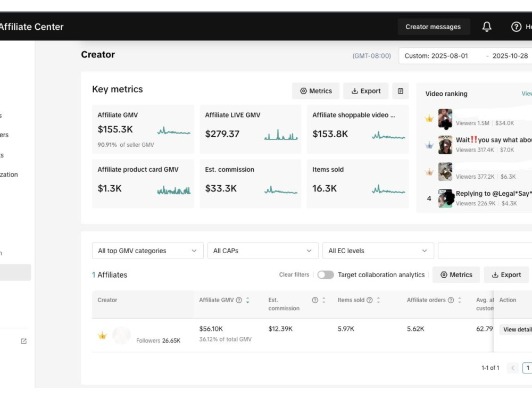
Task: Click the creator crown icon in table row
Action: 102,336
